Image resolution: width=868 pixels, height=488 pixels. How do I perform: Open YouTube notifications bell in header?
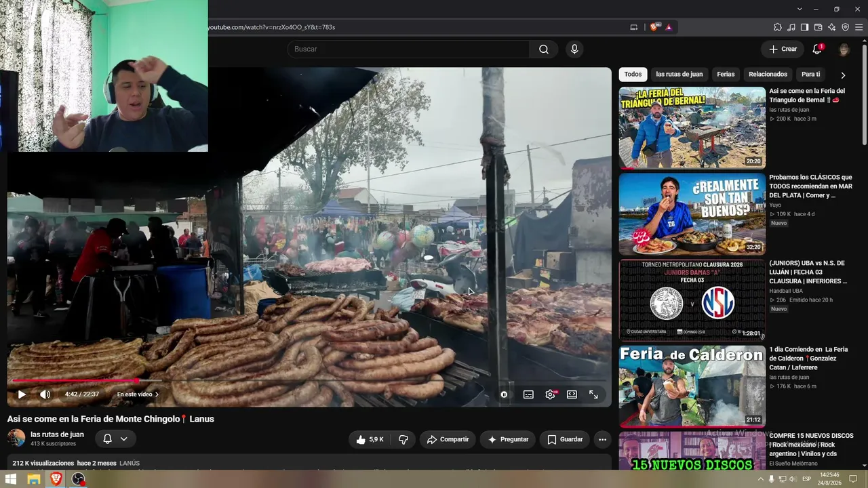point(817,49)
